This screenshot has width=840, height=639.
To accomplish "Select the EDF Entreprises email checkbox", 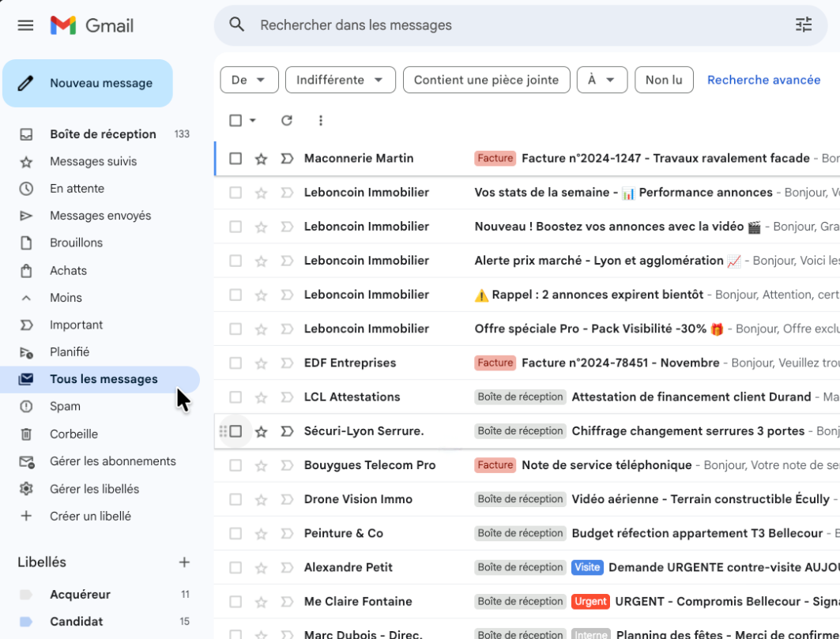I will tap(235, 363).
